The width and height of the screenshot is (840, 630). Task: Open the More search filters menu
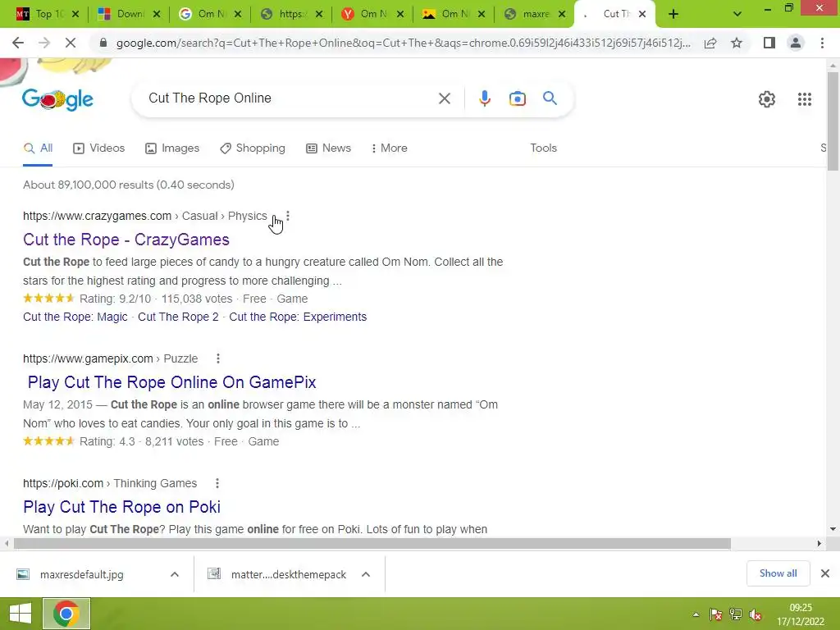pos(390,148)
